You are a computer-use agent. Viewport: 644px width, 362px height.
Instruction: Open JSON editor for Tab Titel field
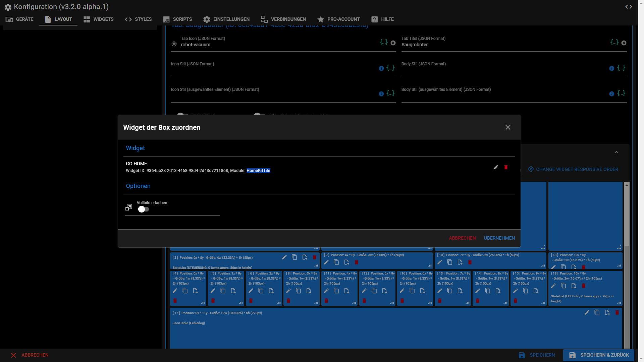614,43
